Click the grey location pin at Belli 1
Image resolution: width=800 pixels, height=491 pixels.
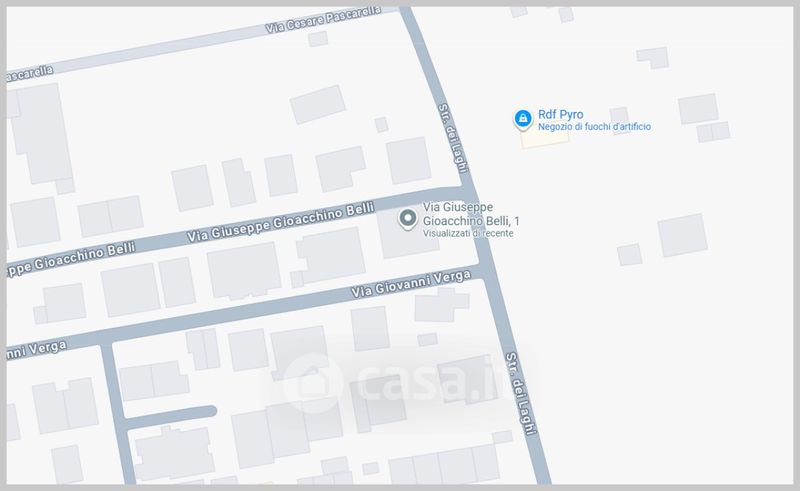pyautogui.click(x=407, y=219)
